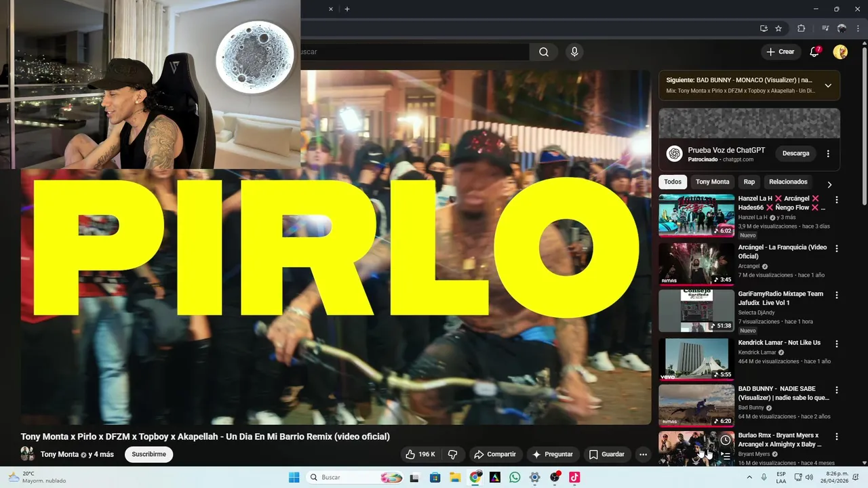868x488 pixels.
Task: Select the Tony Monta filter chip
Action: [712, 182]
